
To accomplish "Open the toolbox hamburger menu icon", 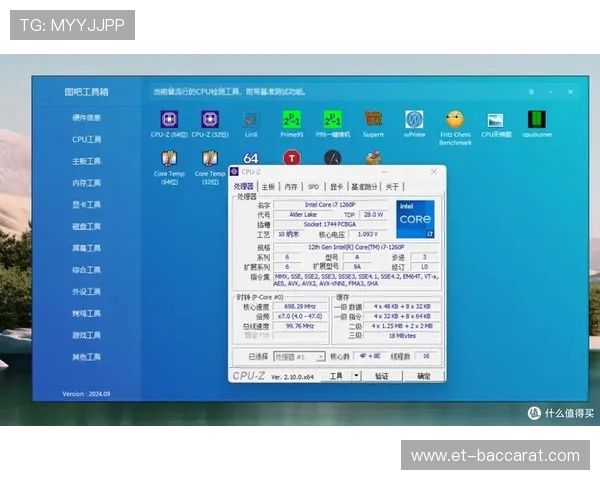I will tap(531, 92).
